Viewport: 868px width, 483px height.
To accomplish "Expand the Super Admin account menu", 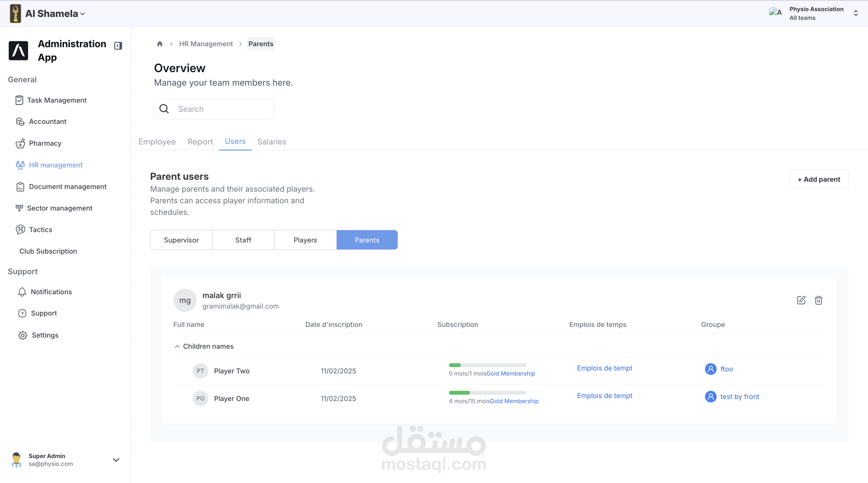I will [x=116, y=460].
